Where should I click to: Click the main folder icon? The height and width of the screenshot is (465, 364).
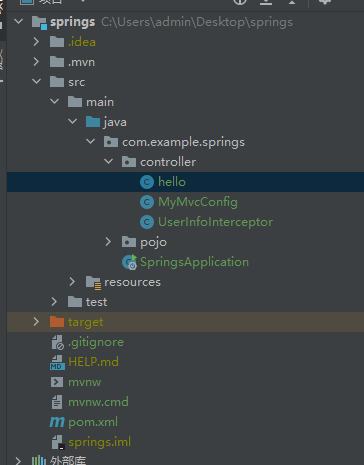point(75,102)
